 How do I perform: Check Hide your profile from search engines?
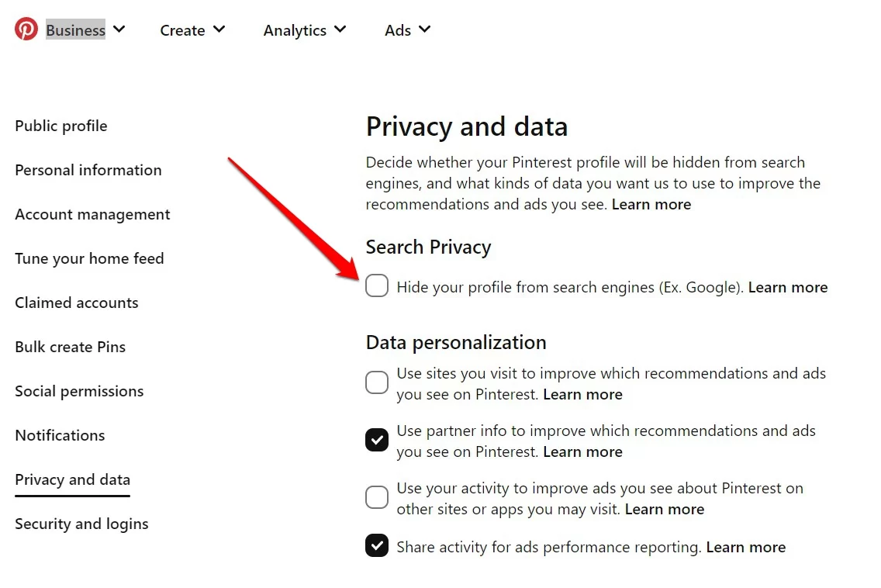point(376,285)
